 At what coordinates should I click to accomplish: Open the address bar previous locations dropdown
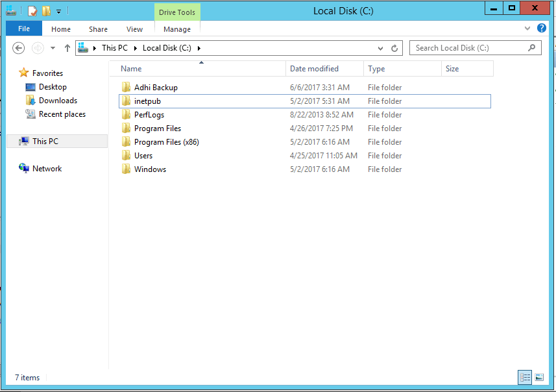pos(380,48)
